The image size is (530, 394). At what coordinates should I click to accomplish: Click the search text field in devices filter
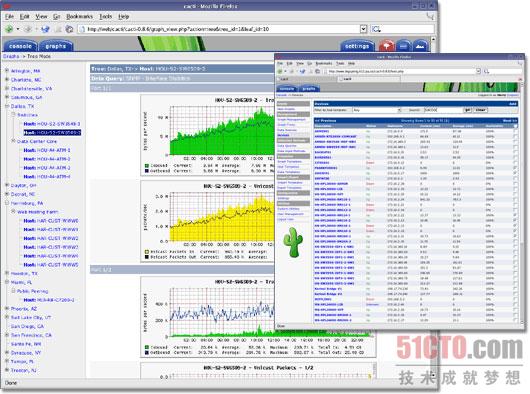(443, 110)
